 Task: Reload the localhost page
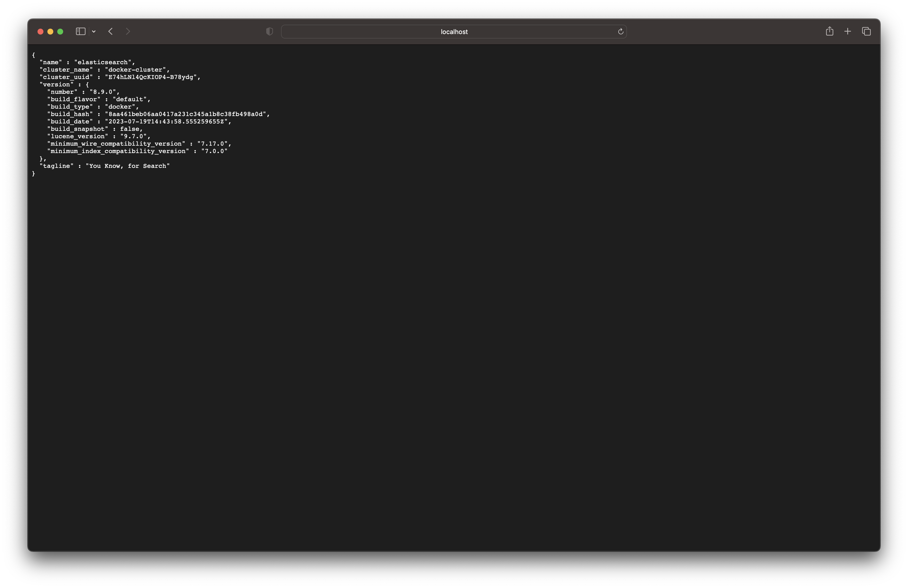(x=620, y=32)
